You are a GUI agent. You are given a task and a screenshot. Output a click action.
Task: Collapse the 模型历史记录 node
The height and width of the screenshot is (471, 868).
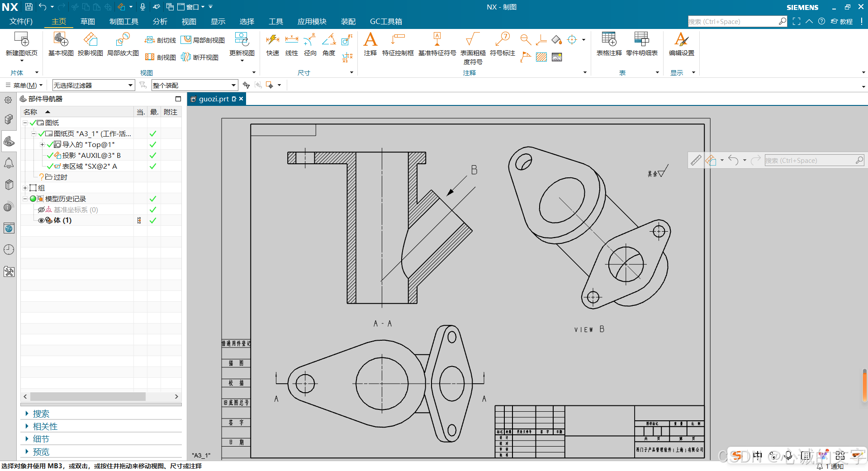click(x=25, y=199)
